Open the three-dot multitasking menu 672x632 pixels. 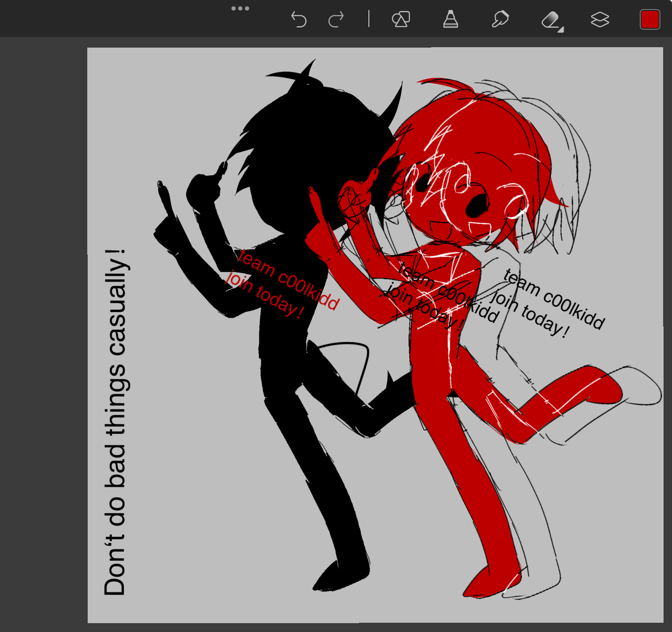point(240,8)
